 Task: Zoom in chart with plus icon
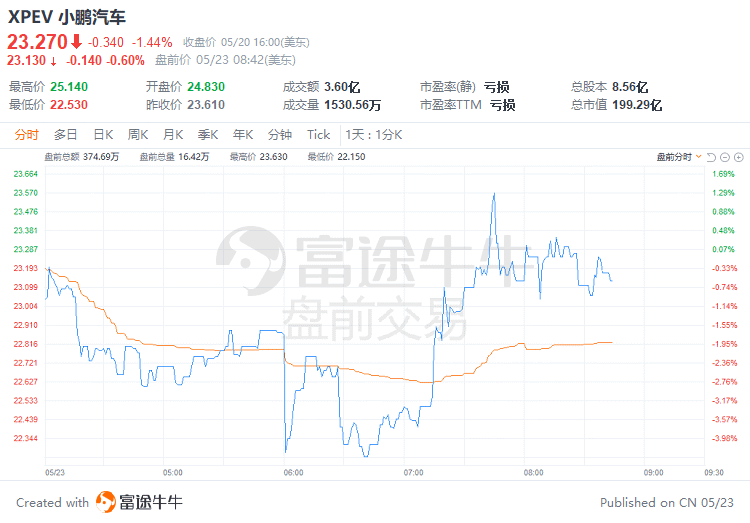click(739, 157)
